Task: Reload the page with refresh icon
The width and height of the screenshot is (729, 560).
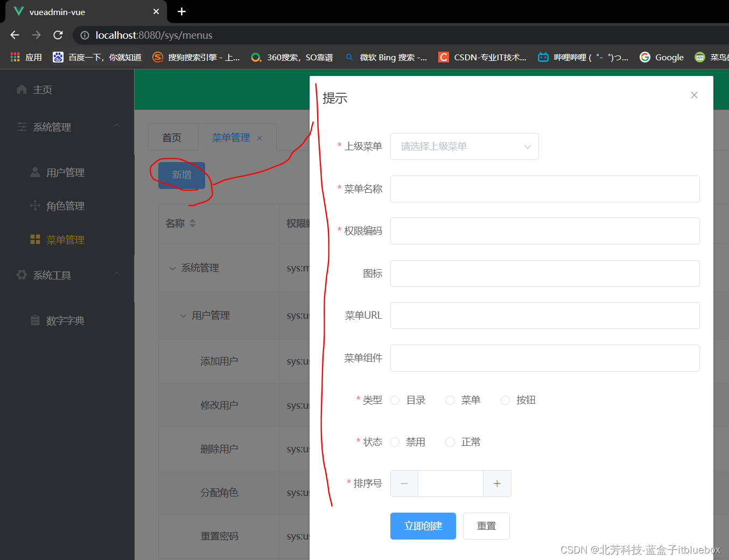Action: coord(58,35)
